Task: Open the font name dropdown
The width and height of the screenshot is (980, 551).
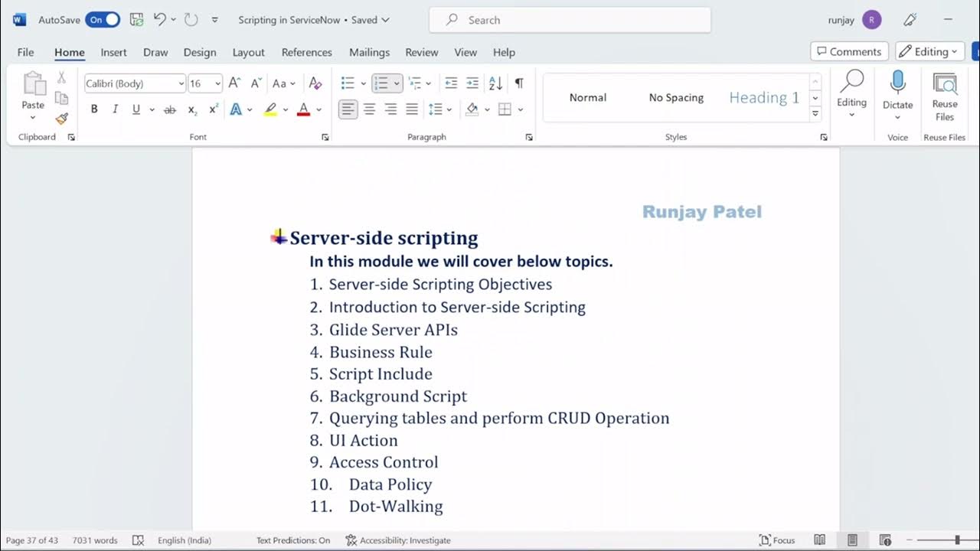Action: (181, 83)
